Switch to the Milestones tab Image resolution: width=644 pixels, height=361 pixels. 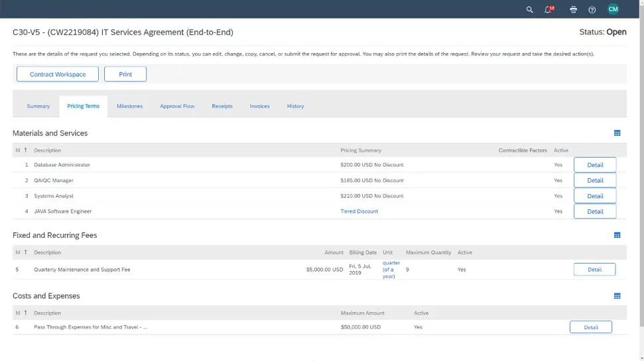click(129, 106)
